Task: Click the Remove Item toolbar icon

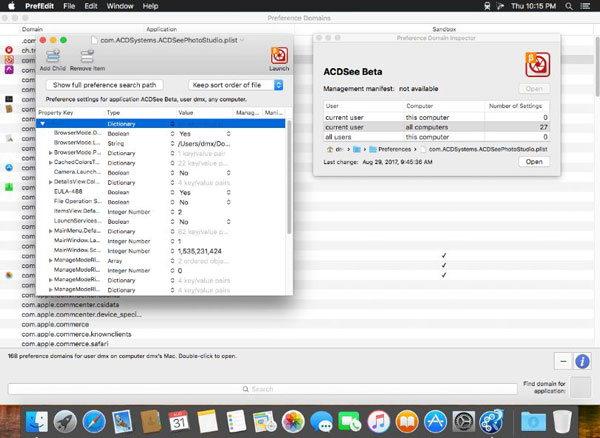Action: pos(87,57)
